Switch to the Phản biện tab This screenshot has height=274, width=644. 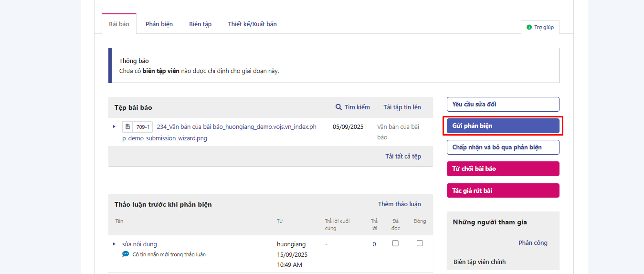click(x=159, y=24)
